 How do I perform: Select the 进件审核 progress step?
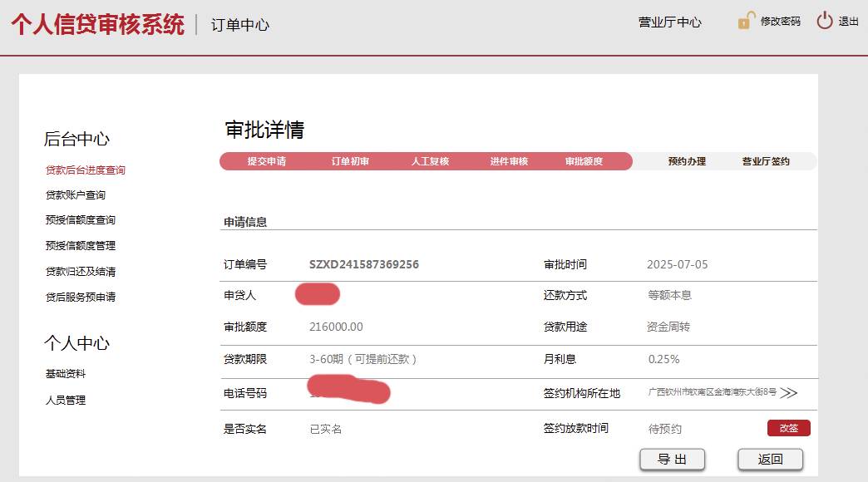coord(509,161)
